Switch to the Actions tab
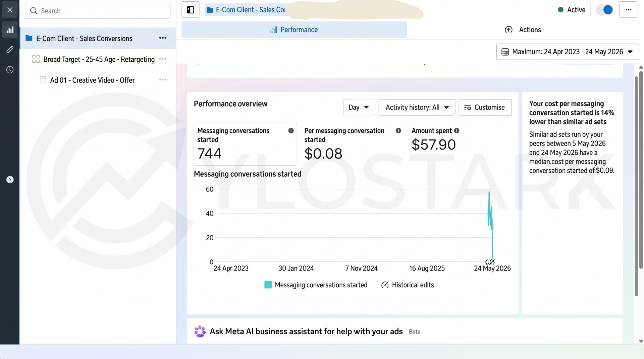Viewport: 644px width, 359px height. [x=523, y=30]
